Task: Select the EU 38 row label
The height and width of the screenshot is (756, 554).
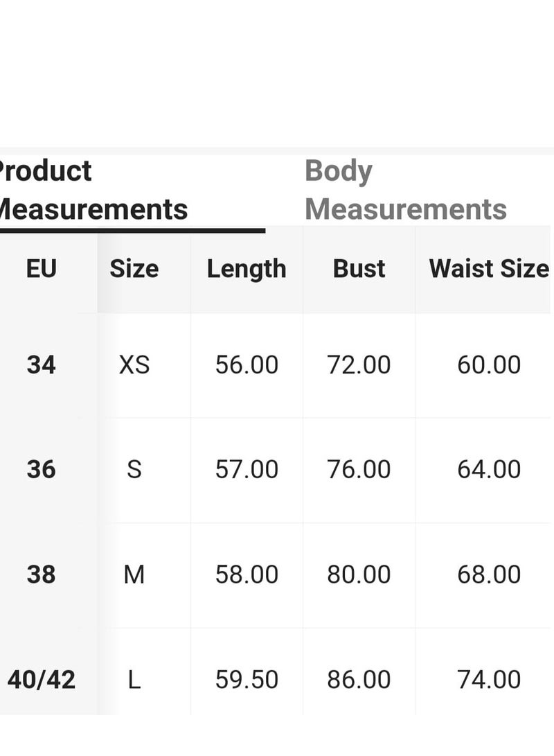Action: (x=41, y=574)
